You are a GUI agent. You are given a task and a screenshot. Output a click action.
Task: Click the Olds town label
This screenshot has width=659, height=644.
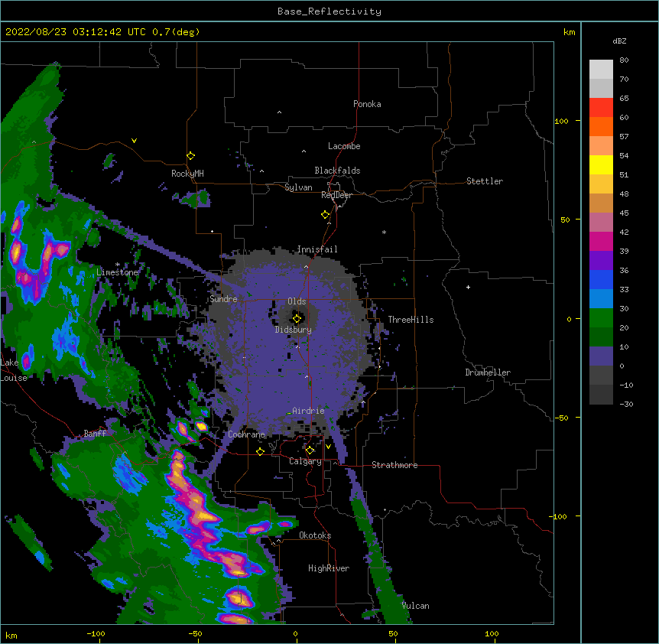[297, 301]
